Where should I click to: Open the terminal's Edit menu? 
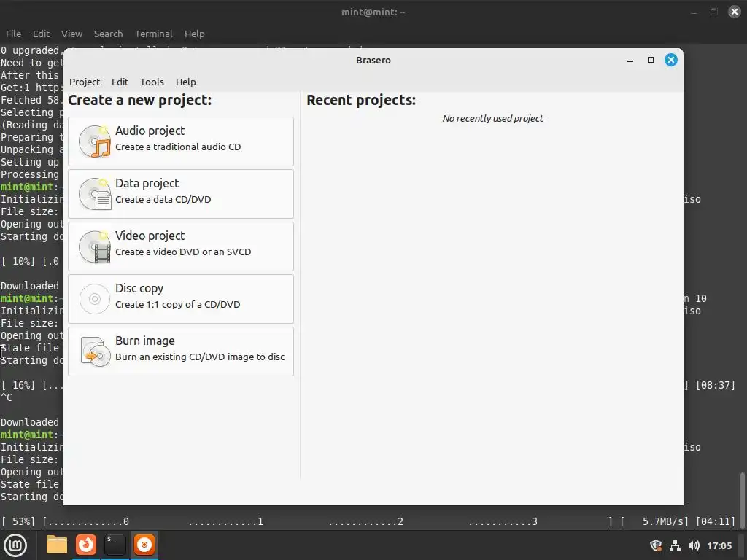tap(41, 34)
